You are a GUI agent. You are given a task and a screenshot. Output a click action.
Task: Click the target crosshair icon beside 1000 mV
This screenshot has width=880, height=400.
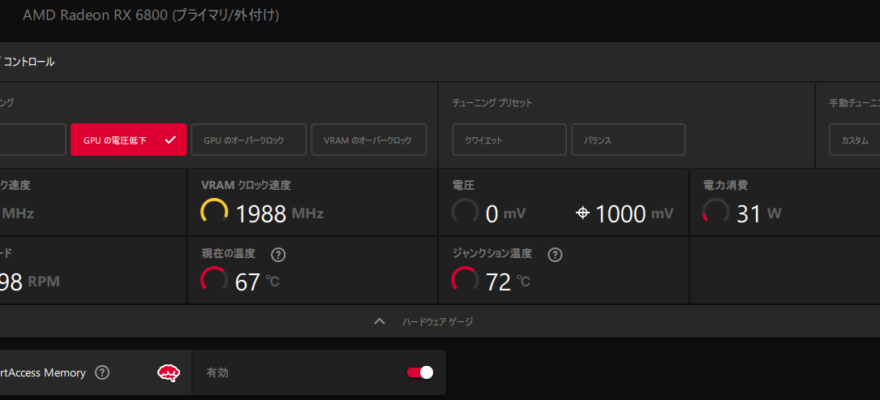point(583,213)
